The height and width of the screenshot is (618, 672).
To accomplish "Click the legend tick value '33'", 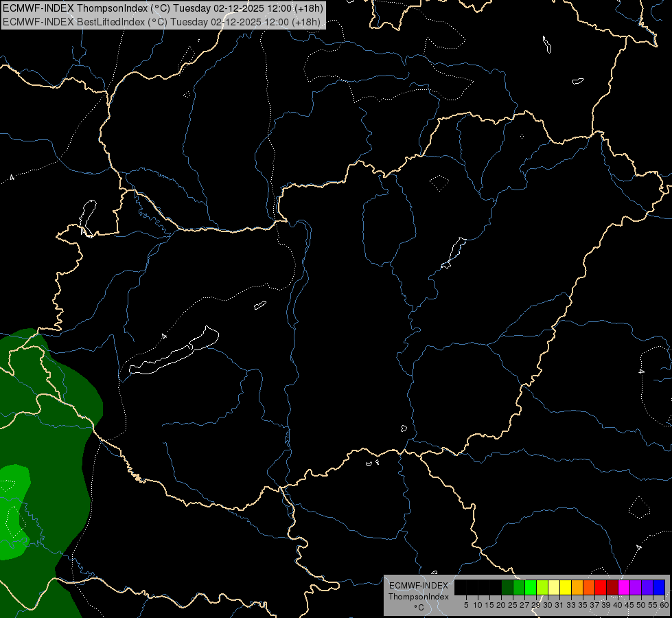I will (571, 605).
